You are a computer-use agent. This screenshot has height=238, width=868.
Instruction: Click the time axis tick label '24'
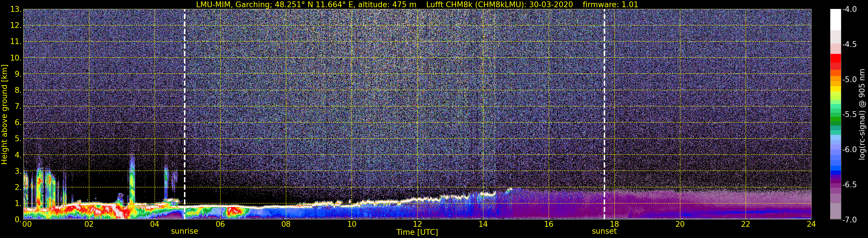(x=811, y=224)
